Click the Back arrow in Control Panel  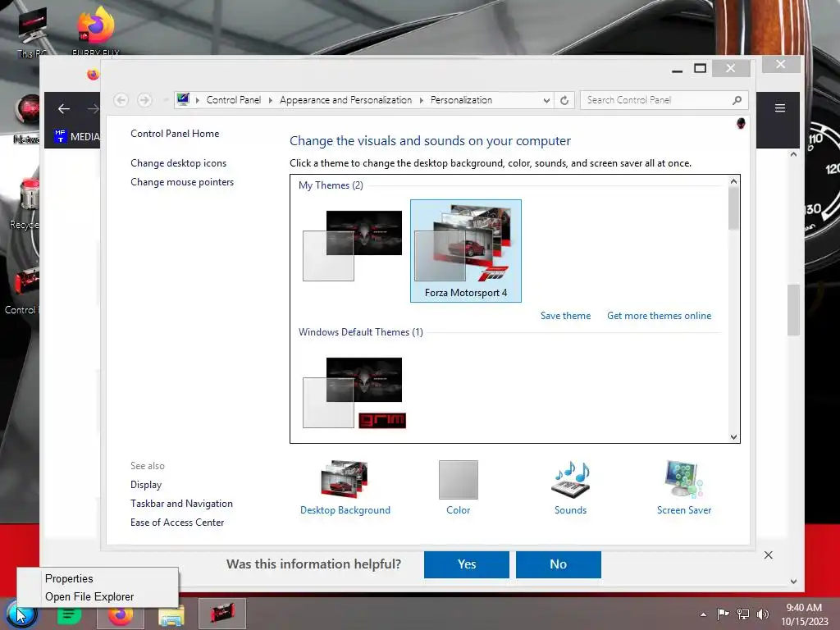(x=121, y=99)
